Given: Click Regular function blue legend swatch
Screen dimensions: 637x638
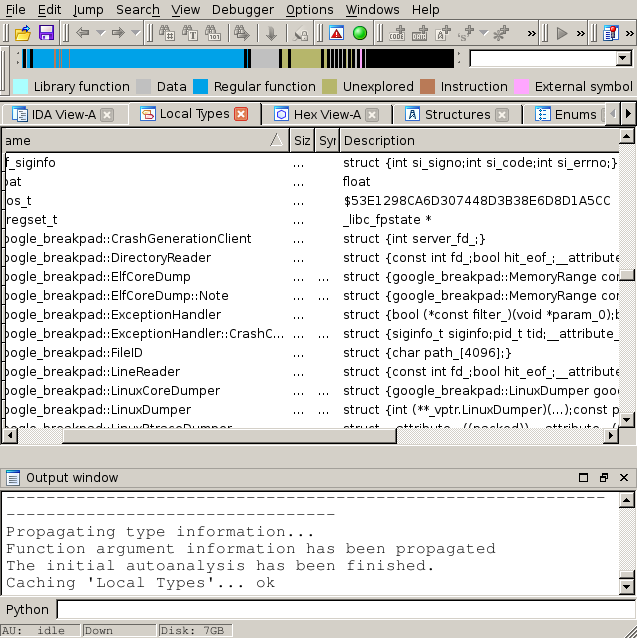Looking at the screenshot, I should [201, 87].
